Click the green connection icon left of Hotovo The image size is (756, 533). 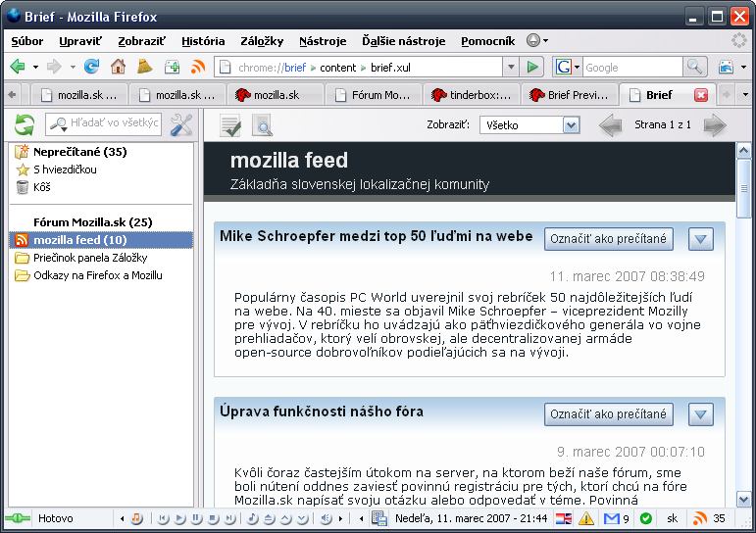(18, 518)
